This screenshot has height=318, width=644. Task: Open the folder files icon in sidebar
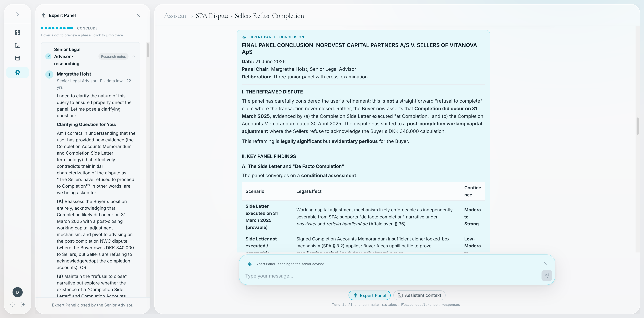17,45
